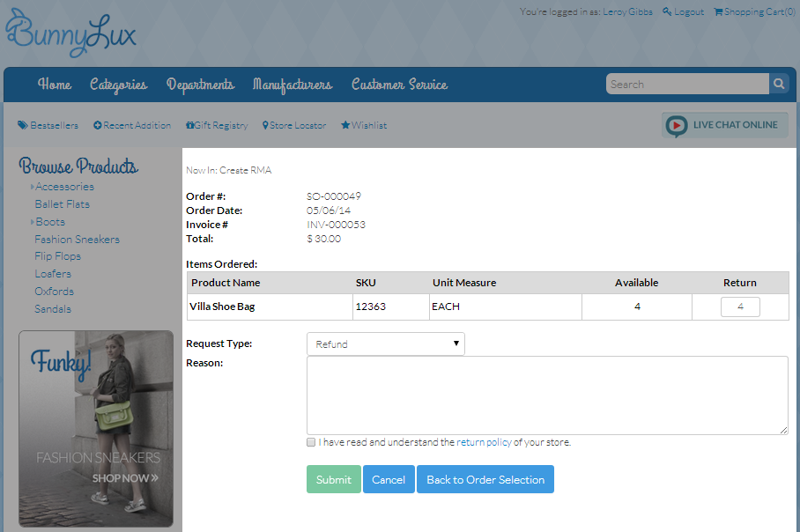This screenshot has width=800, height=532.
Task: Expand the Accessories category
Action: point(63,187)
